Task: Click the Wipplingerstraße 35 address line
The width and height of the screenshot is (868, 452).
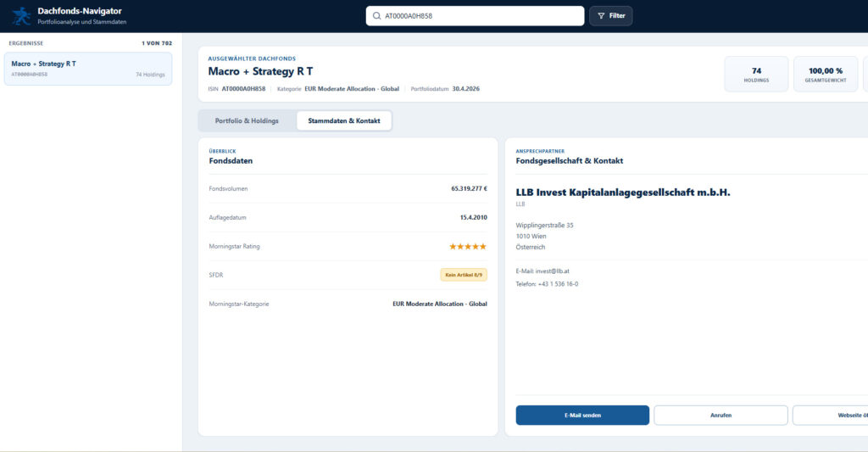Action: click(545, 226)
